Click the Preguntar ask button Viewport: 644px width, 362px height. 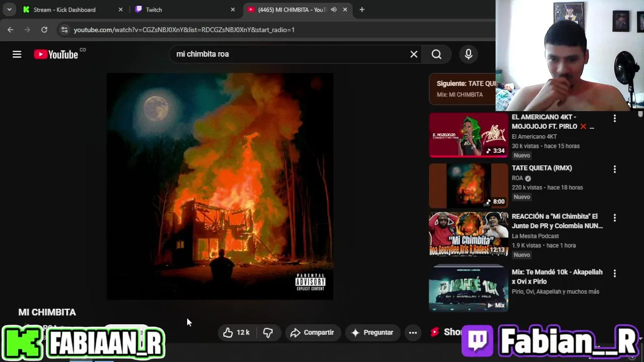click(372, 332)
